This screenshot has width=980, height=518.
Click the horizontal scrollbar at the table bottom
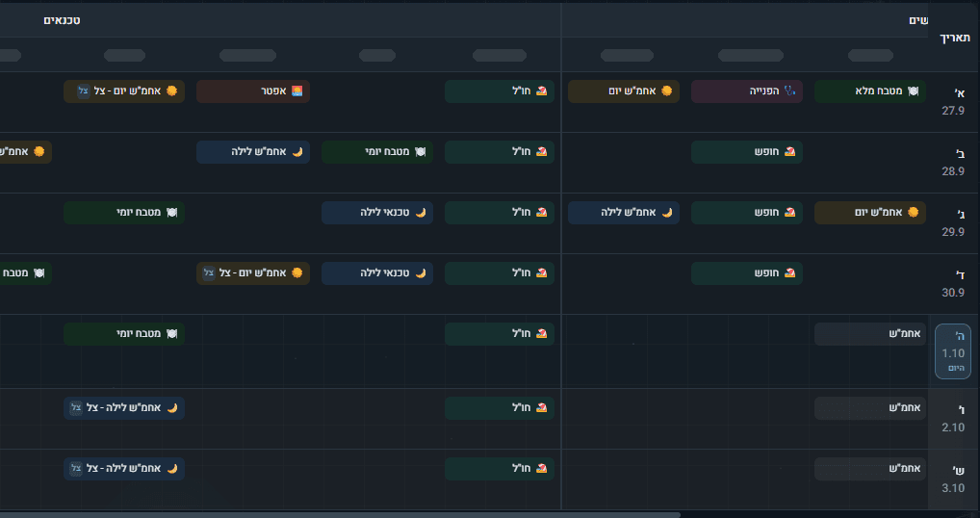pyautogui.click(x=340, y=515)
